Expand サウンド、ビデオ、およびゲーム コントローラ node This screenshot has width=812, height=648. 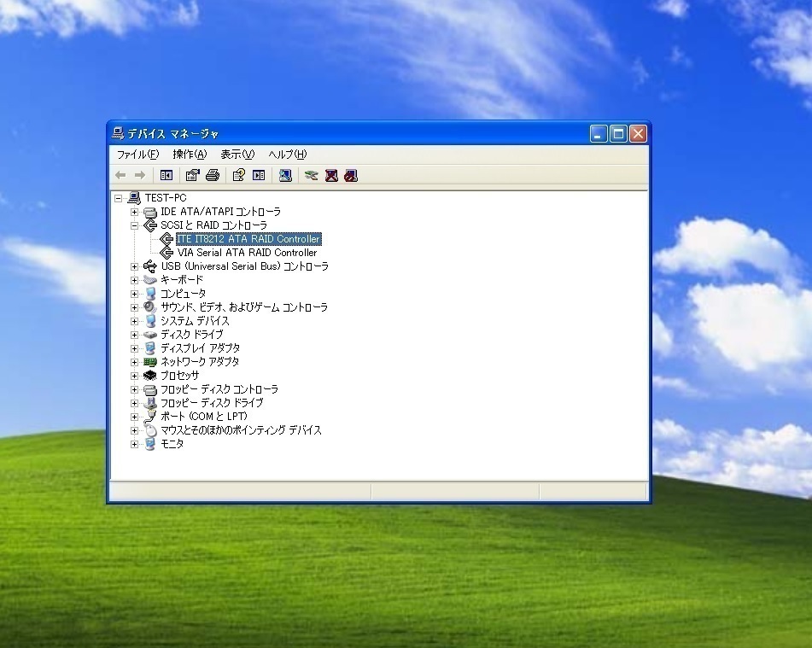pos(135,307)
